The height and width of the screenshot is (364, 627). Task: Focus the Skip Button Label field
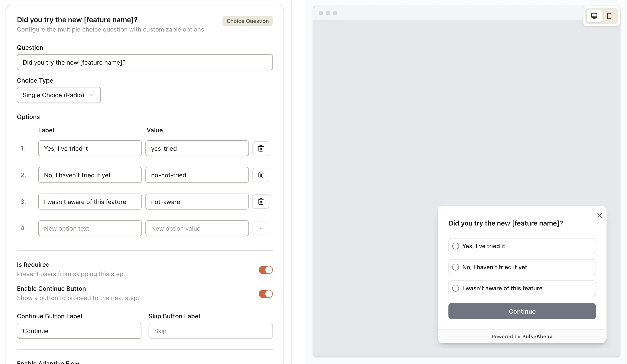tap(210, 331)
